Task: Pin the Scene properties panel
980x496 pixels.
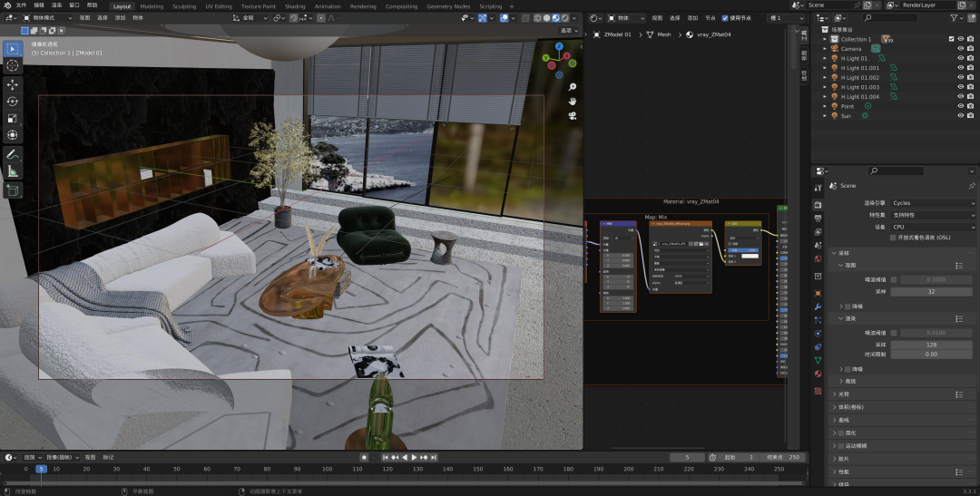Action: (971, 186)
